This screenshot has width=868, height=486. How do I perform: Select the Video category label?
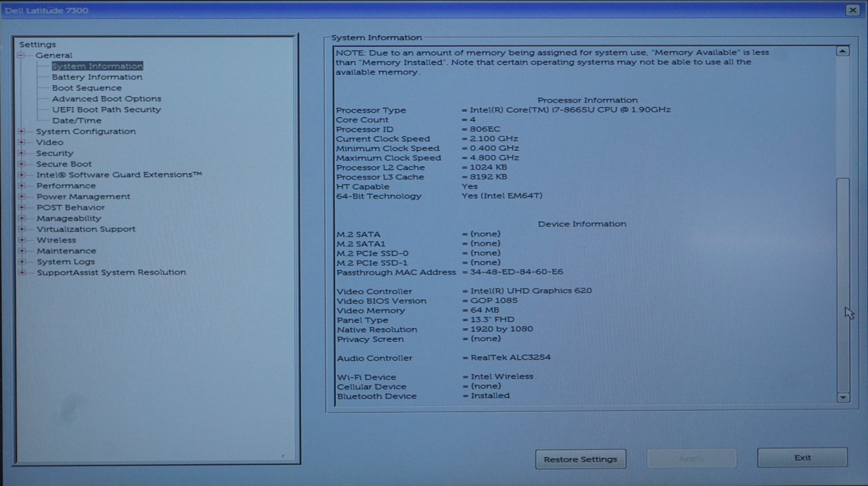tap(50, 142)
